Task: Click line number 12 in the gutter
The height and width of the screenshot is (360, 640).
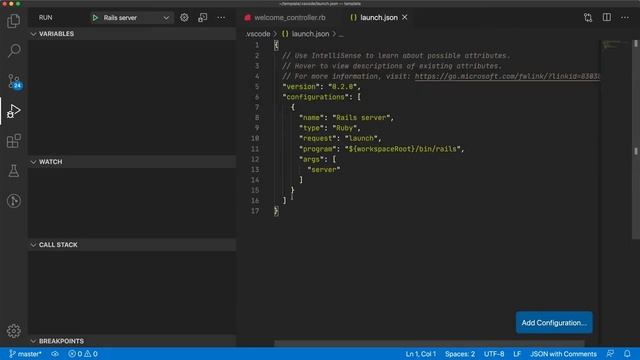Action: (x=255, y=160)
